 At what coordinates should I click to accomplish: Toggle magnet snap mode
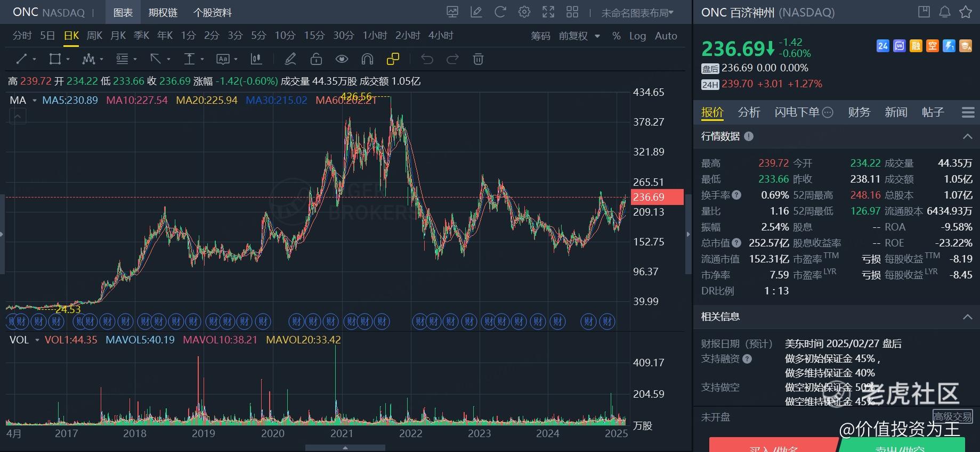point(367,59)
